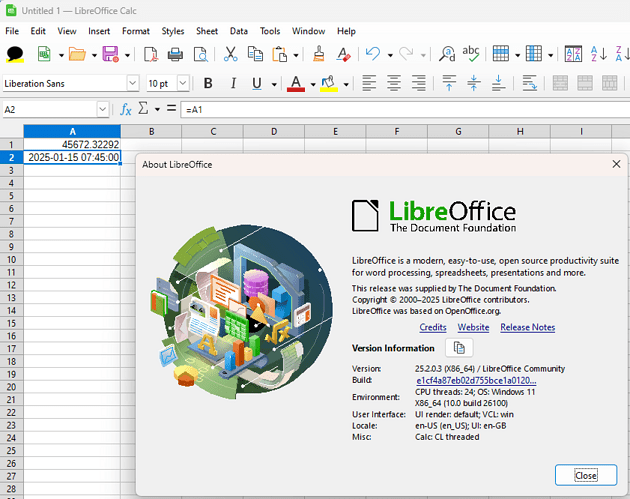Clear direct formatting
Image resolution: width=630 pixels, height=499 pixels.
[x=343, y=54]
